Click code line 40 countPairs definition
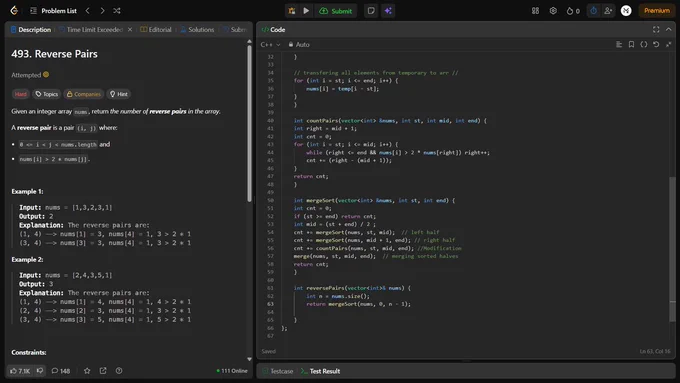The width and height of the screenshot is (680, 383). point(390,121)
